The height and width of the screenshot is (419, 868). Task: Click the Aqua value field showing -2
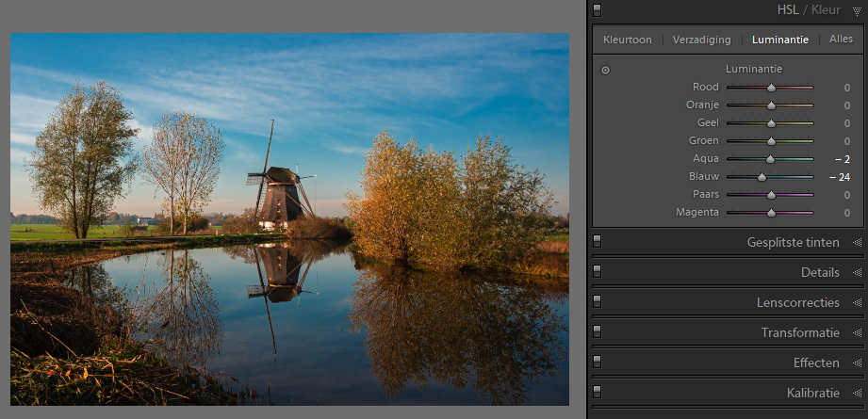click(x=842, y=159)
